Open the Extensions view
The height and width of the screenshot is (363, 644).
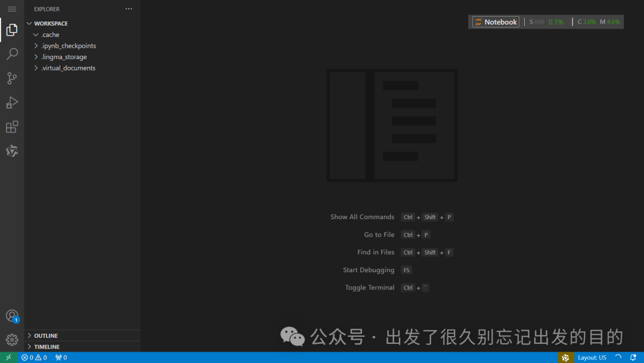coord(12,127)
